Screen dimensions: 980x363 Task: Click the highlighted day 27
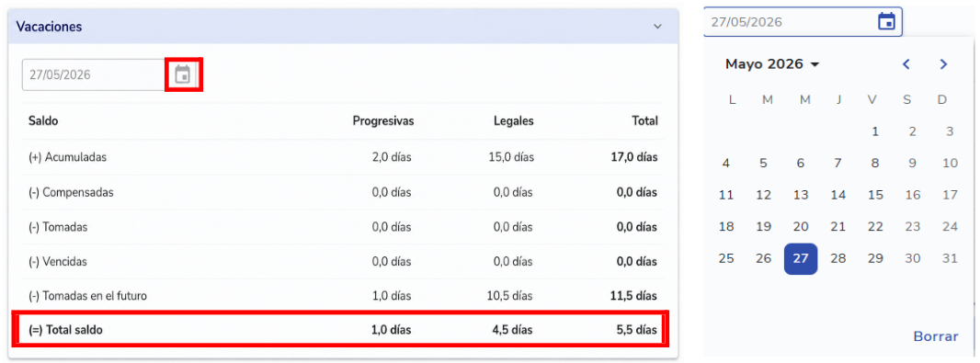pyautogui.click(x=801, y=258)
